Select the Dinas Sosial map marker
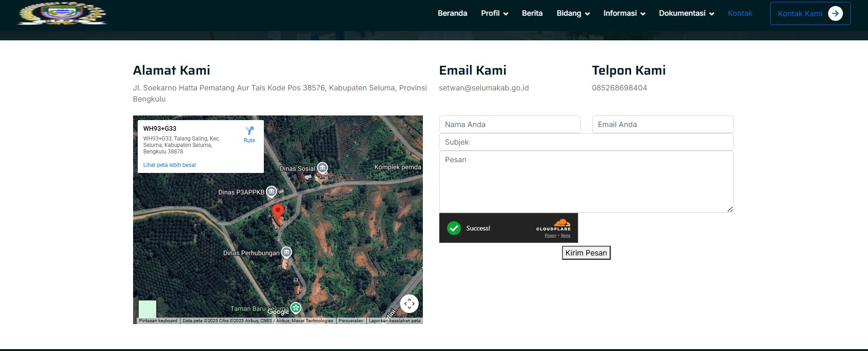The image size is (868, 351). point(322,168)
